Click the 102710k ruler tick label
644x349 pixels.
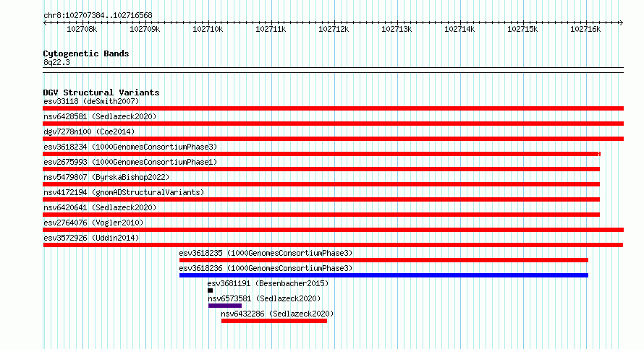point(208,29)
